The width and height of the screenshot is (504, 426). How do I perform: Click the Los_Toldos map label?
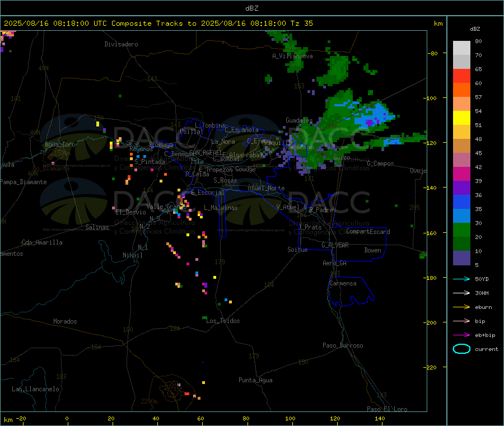223,321
